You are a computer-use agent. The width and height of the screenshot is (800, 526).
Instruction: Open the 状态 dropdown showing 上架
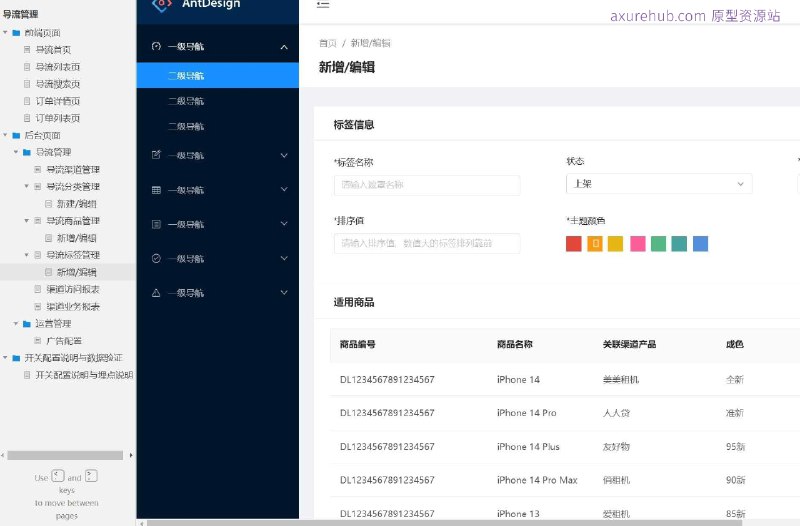(x=659, y=184)
